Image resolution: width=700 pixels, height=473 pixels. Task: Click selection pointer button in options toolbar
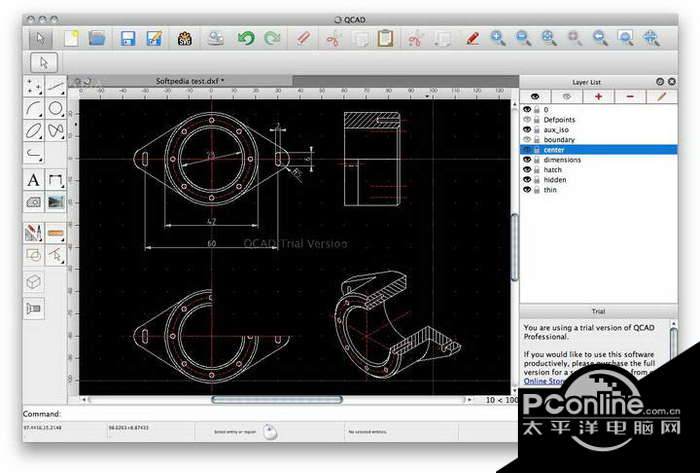[x=44, y=62]
